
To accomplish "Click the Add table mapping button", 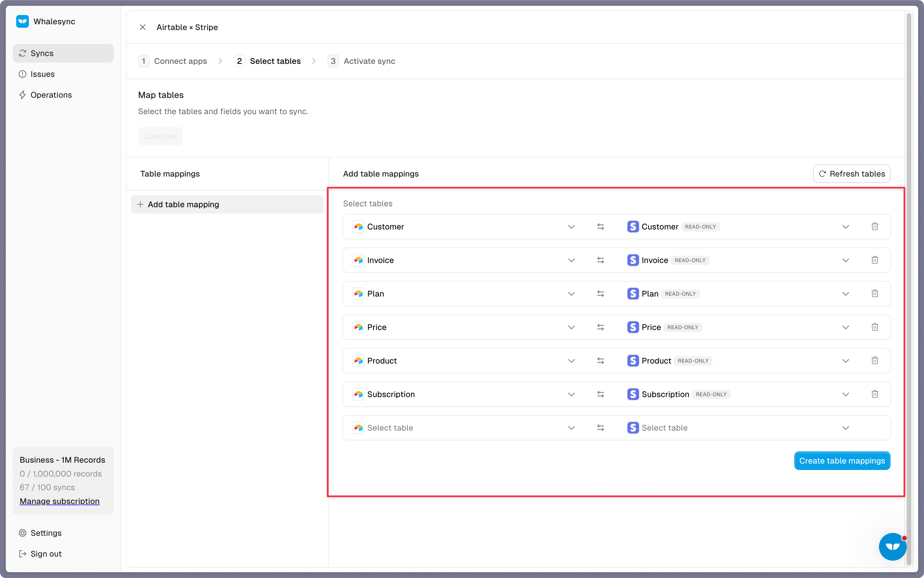I will [227, 205].
